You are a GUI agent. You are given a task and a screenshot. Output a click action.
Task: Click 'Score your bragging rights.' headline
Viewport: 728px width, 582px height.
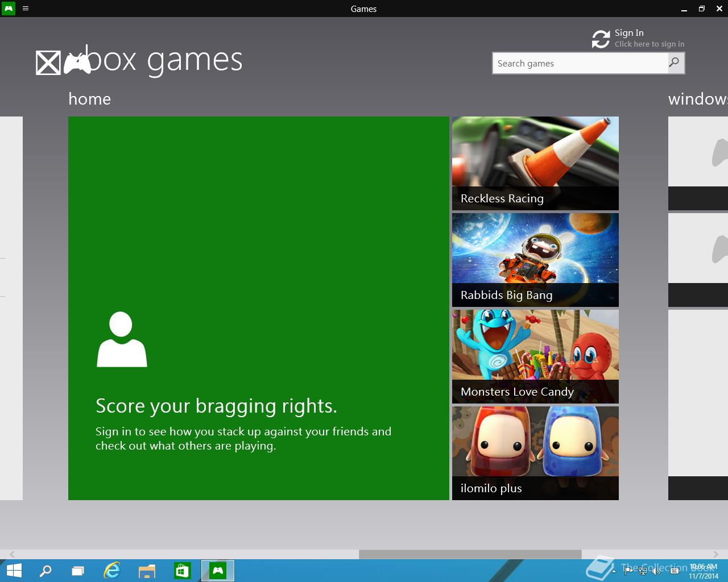point(216,406)
